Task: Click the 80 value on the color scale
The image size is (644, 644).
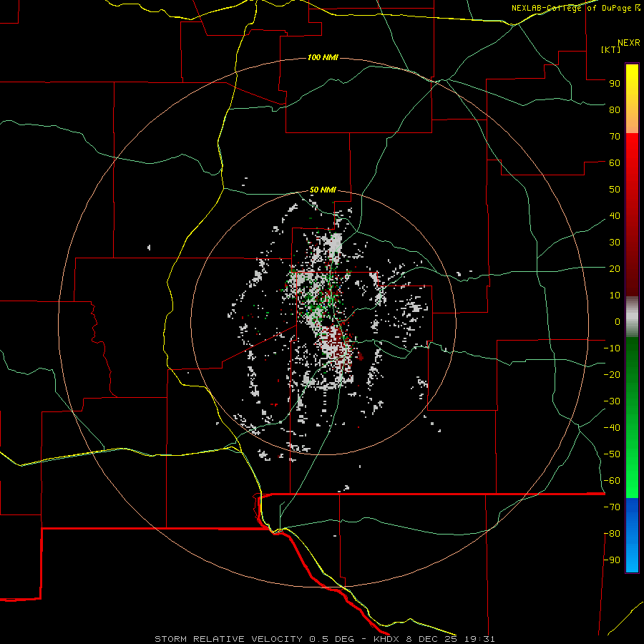Action: (615, 109)
